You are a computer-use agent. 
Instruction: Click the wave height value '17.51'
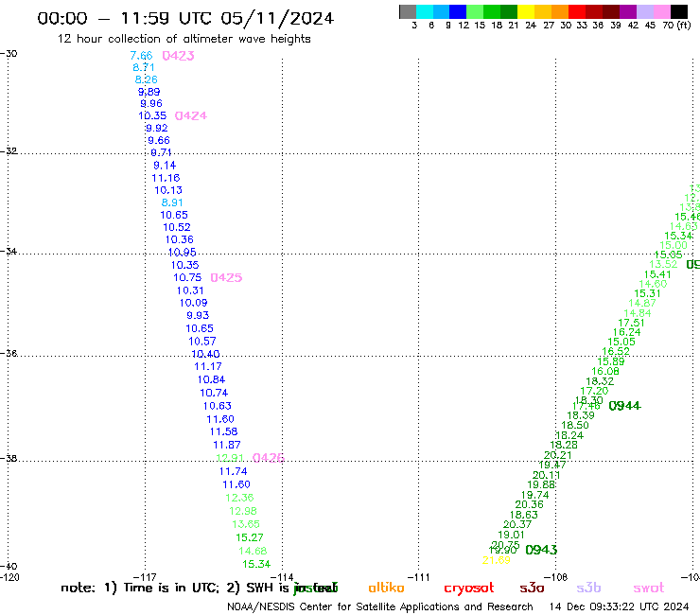pos(632,324)
